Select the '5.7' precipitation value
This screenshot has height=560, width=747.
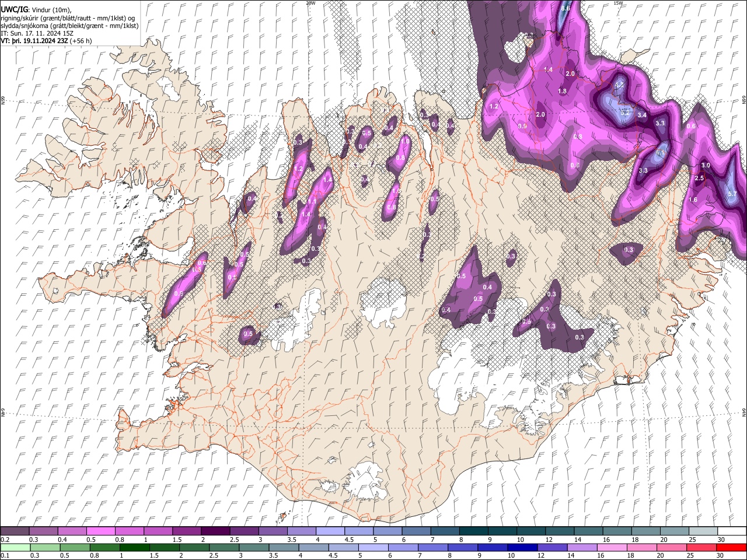732,194
